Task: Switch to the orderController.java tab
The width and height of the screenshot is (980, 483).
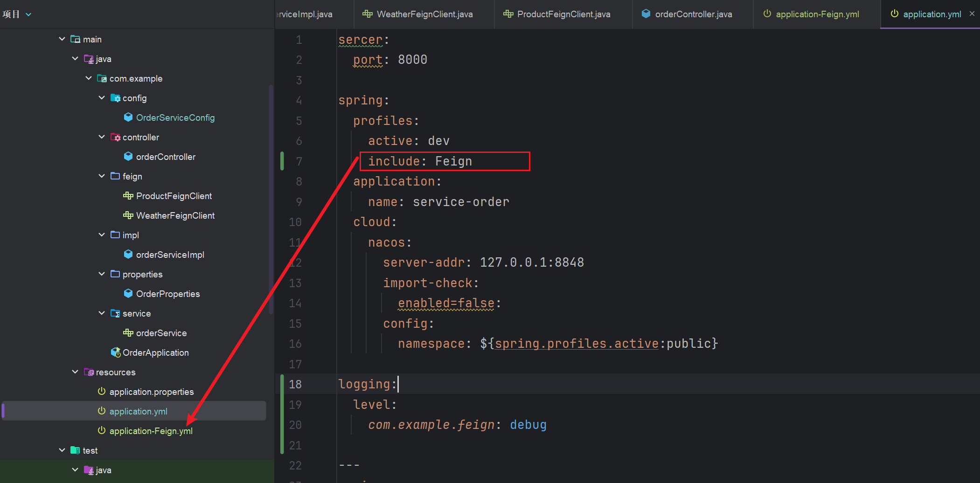Action: 693,14
